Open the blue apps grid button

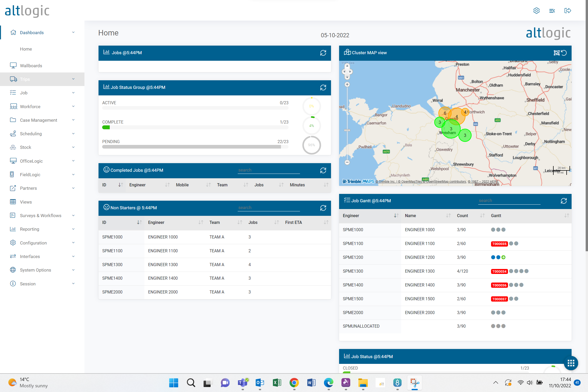coord(571,363)
